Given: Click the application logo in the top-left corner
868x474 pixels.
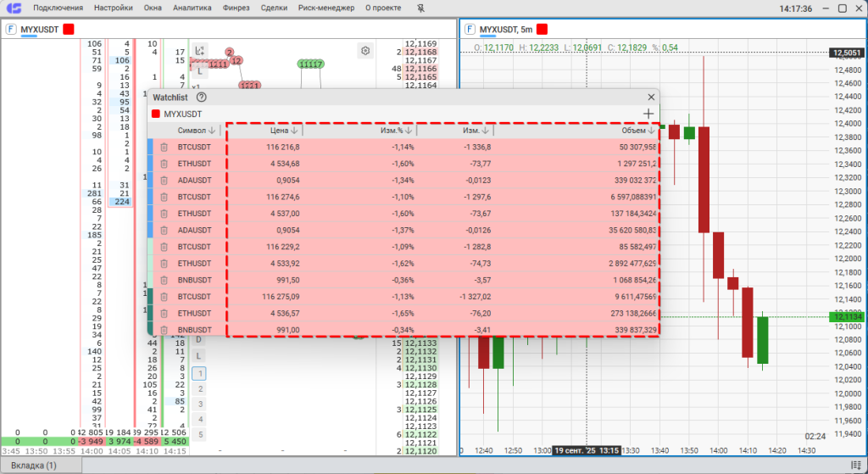Looking at the screenshot, I should point(13,8).
